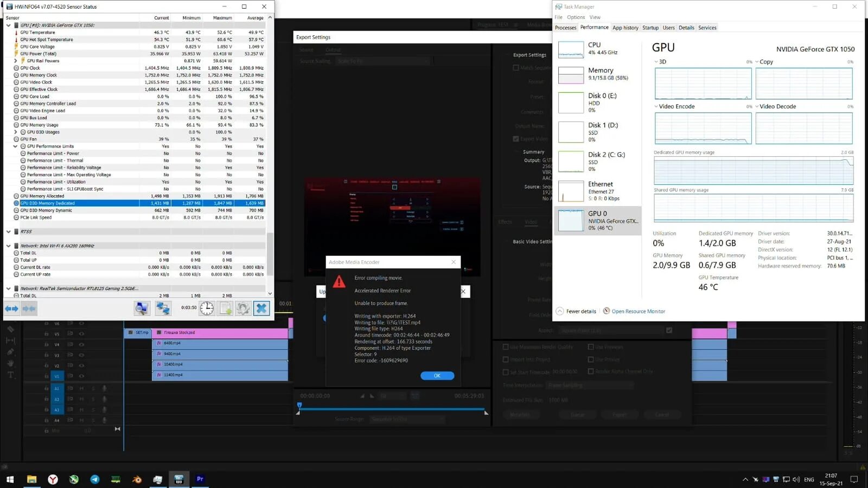Close HWiNFO sensors with the blue X button
868x488 pixels.
261,309
